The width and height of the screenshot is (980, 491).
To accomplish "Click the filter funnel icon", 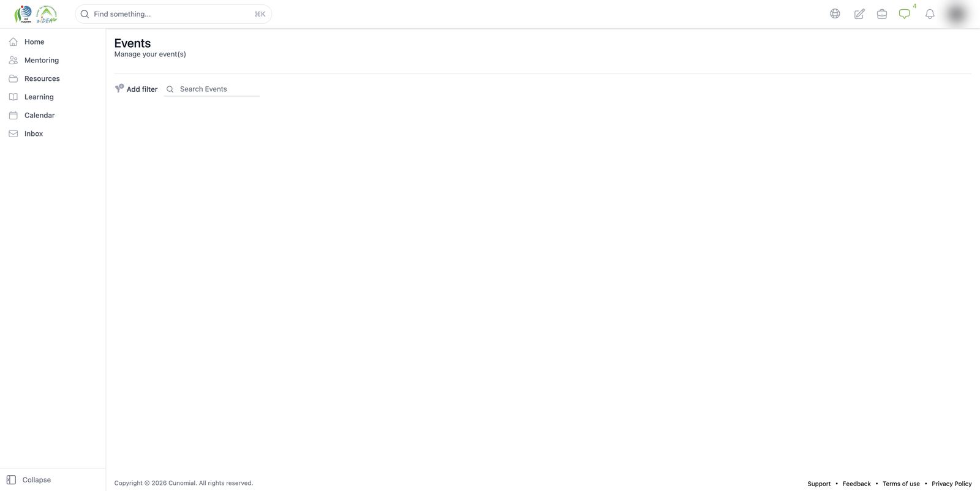I will click(119, 89).
